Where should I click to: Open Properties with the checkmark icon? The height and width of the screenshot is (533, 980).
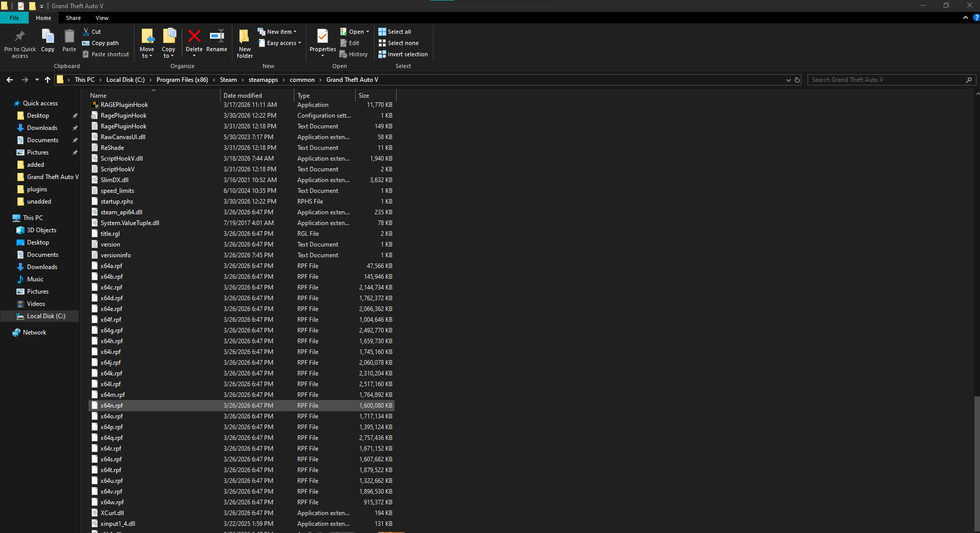[322, 37]
